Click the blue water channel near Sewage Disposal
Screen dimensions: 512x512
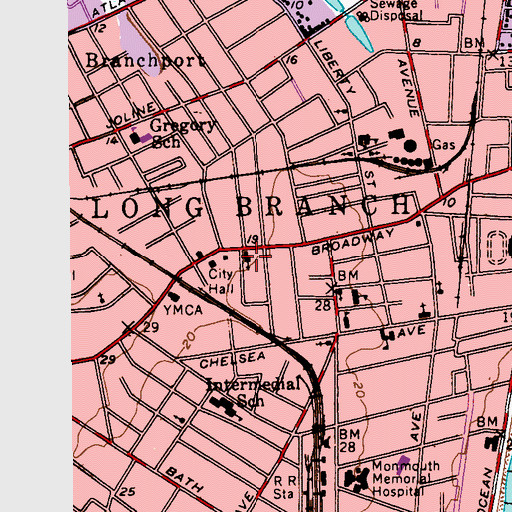[360, 33]
